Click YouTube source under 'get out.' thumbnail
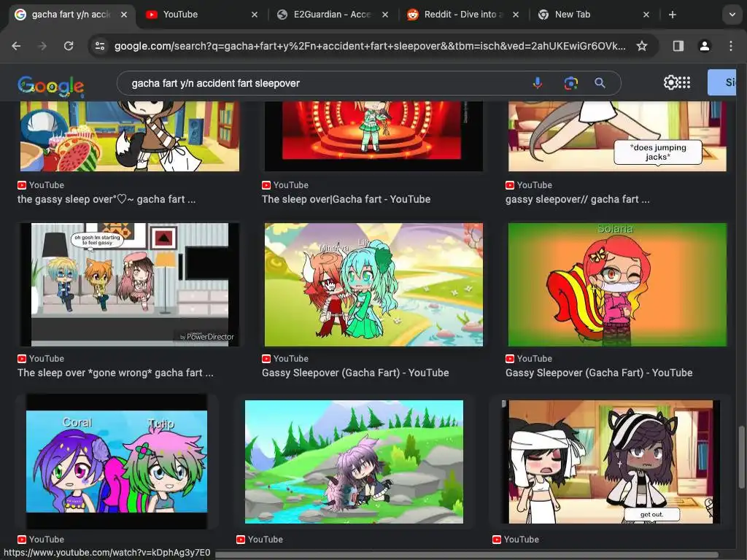This screenshot has width=747, height=560. click(516, 540)
